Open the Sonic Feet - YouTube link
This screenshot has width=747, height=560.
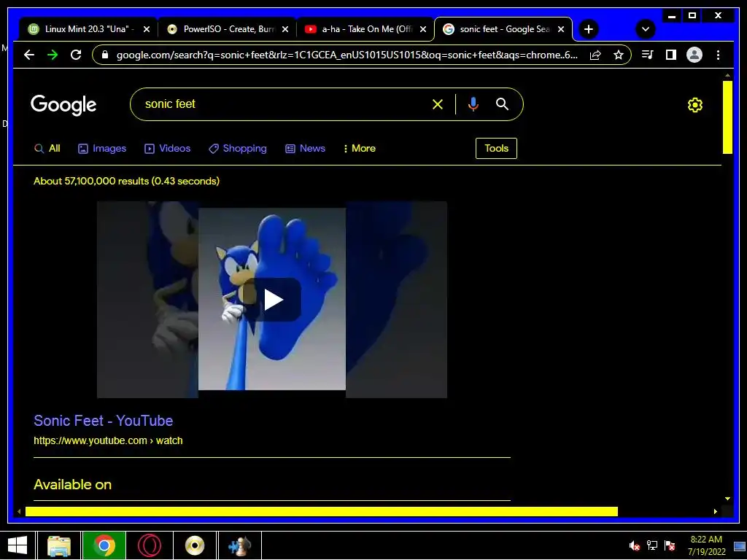(104, 421)
